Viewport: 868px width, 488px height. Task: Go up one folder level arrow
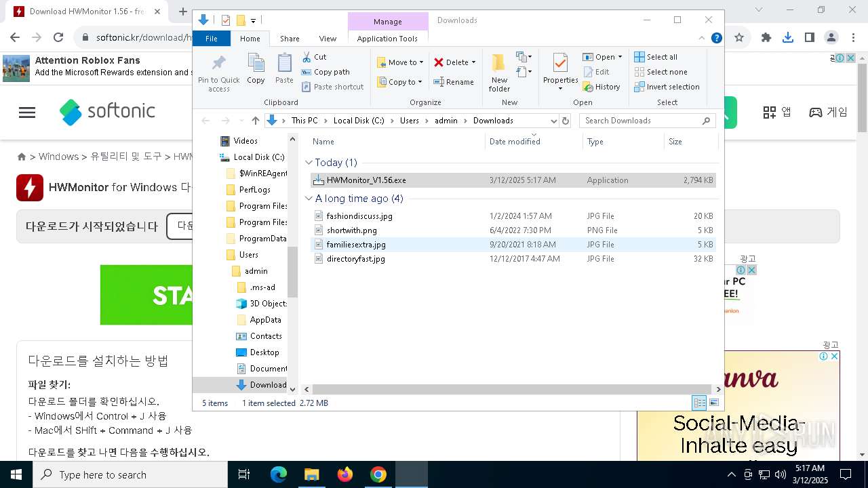256,121
